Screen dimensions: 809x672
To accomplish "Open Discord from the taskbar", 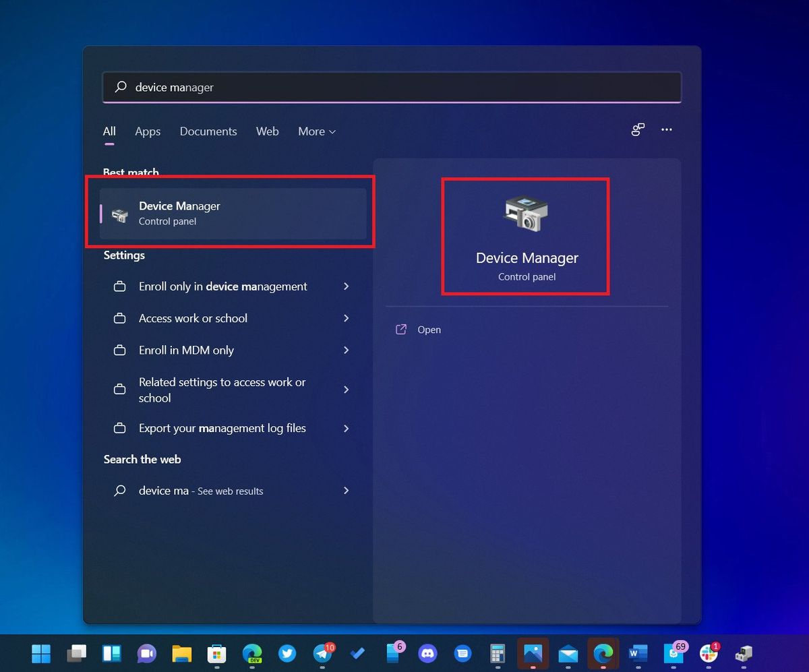I will tap(427, 653).
